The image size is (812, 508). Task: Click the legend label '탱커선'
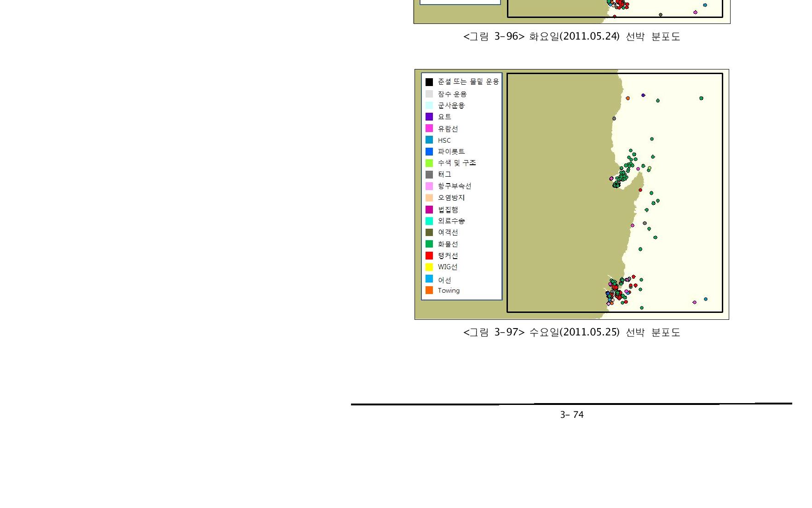pyautogui.click(x=448, y=256)
